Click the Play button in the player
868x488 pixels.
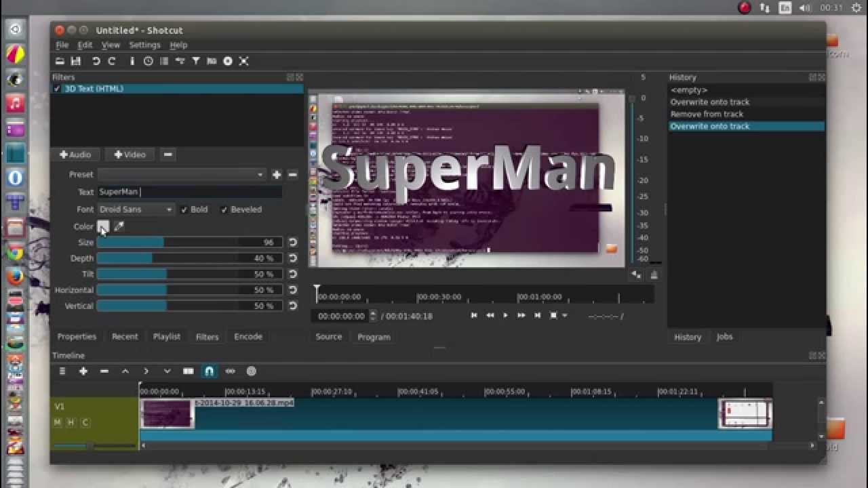pos(505,316)
